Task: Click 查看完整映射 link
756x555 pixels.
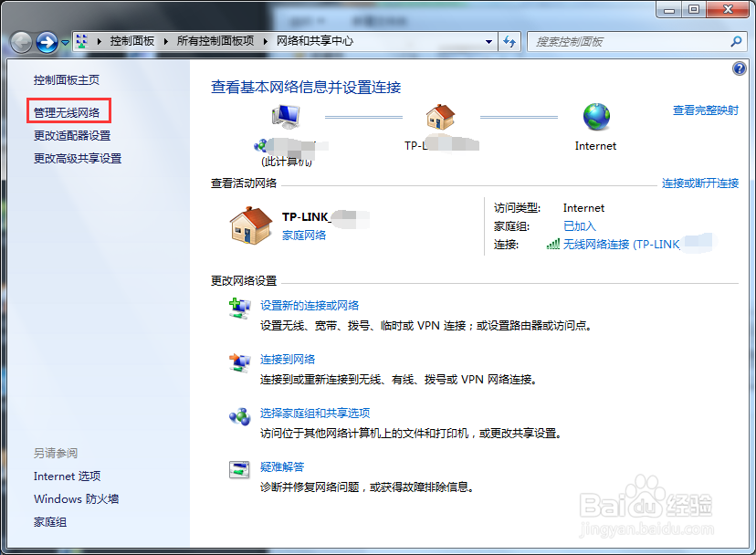Action: (x=706, y=110)
